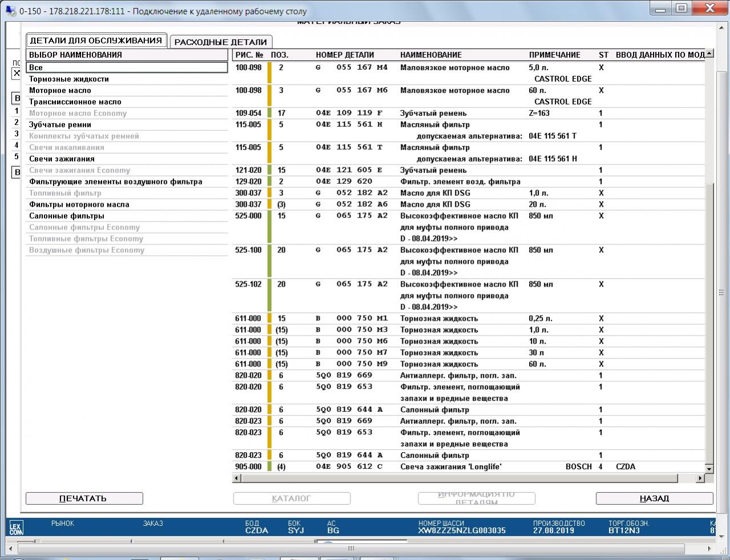Screen dimensions: 730x560
Task: Switch to the ДЕТАЛИ ДЛЯ ОБСЛУЖИВАНИЯ tab
Action: (96, 41)
